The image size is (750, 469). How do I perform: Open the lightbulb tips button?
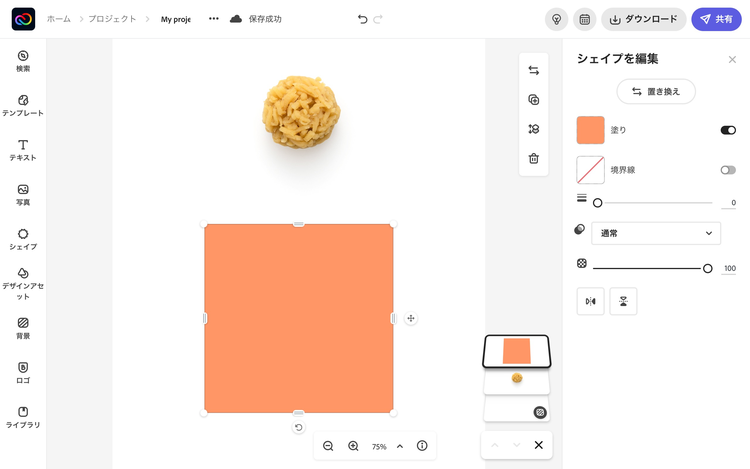[556, 19]
